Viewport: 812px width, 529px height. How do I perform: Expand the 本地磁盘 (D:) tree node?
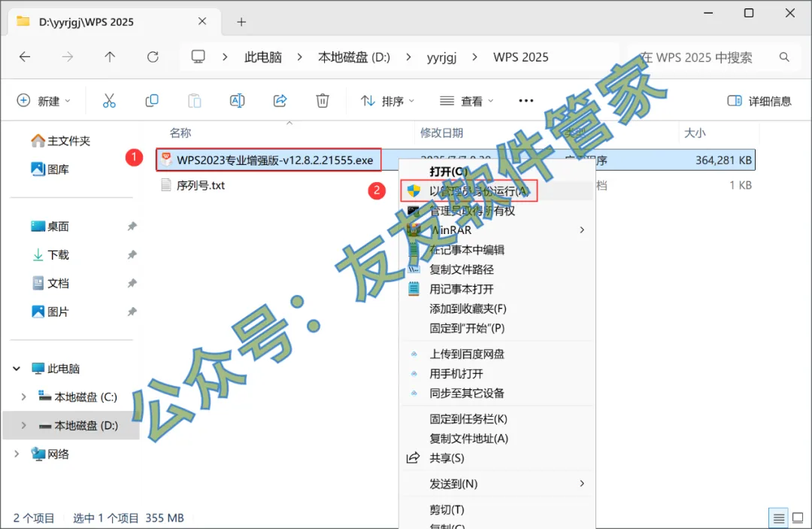tap(23, 425)
